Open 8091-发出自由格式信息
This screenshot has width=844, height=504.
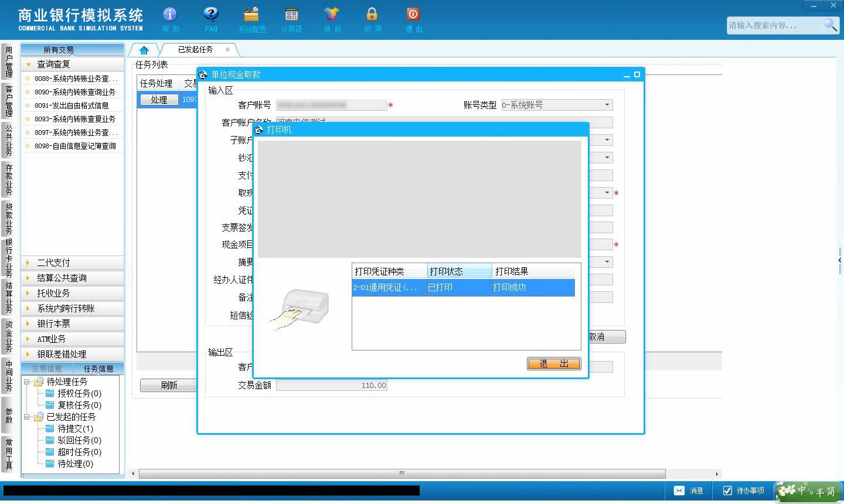click(x=71, y=105)
